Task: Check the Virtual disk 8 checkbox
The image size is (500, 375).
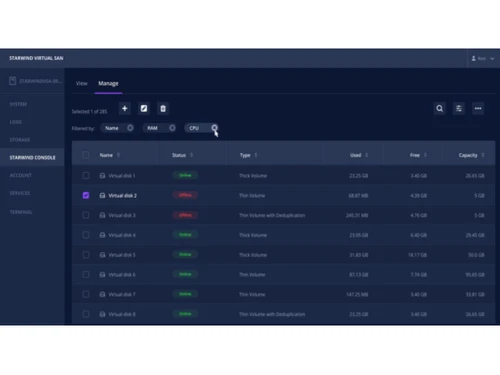Action: click(x=86, y=314)
